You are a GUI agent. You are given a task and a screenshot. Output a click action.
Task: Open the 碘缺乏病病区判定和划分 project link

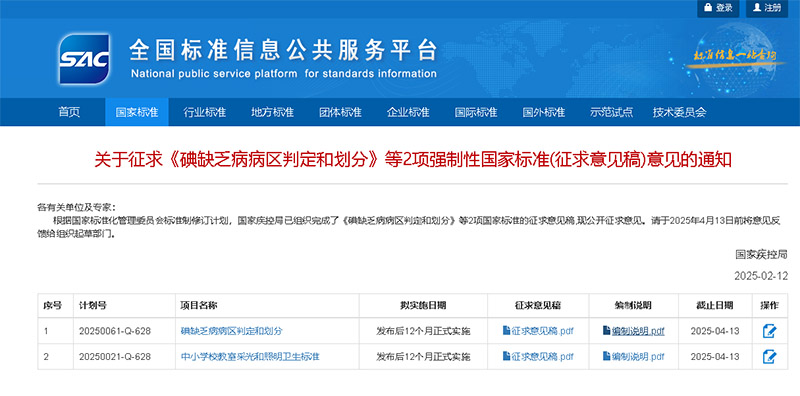[232, 331]
